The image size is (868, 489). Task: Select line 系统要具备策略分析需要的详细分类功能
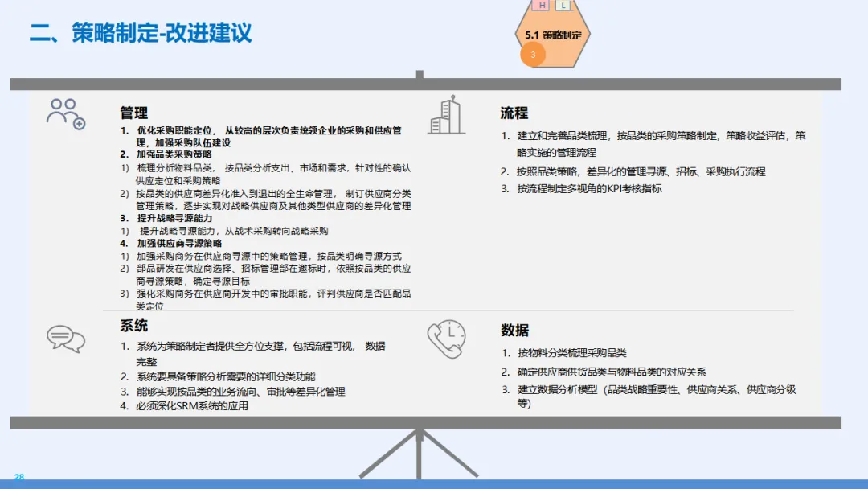pos(218,376)
